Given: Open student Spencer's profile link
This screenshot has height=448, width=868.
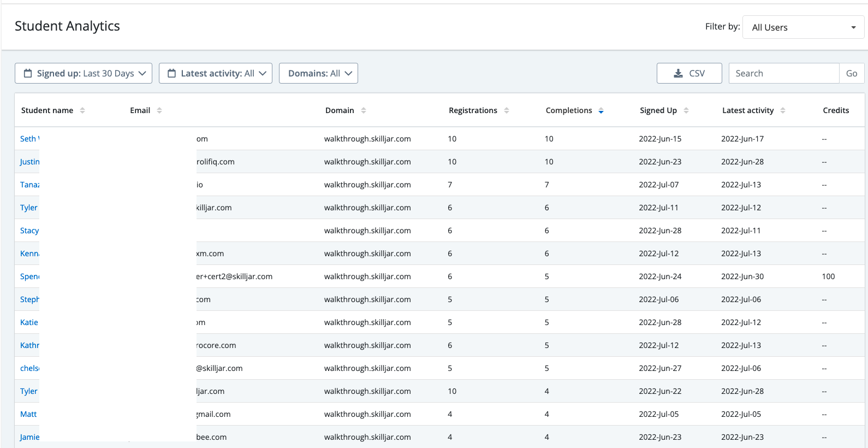Looking at the screenshot, I should (29, 276).
